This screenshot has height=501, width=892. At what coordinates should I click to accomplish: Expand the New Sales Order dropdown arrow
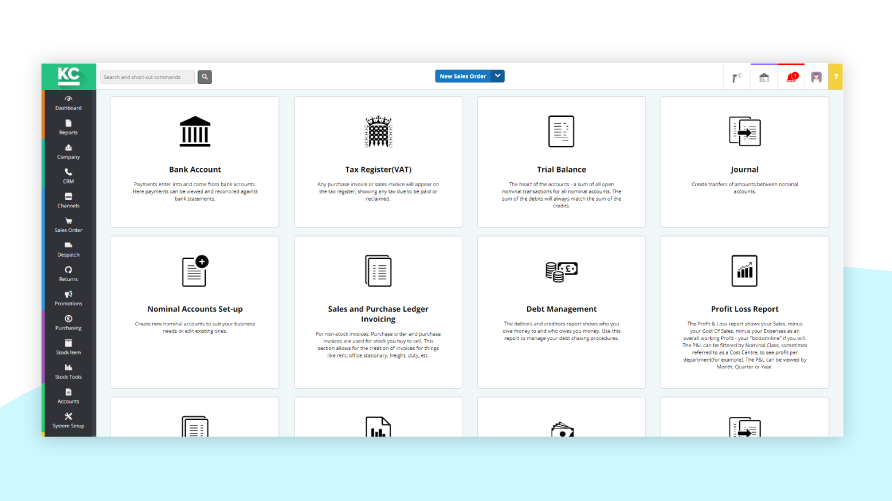tap(498, 76)
